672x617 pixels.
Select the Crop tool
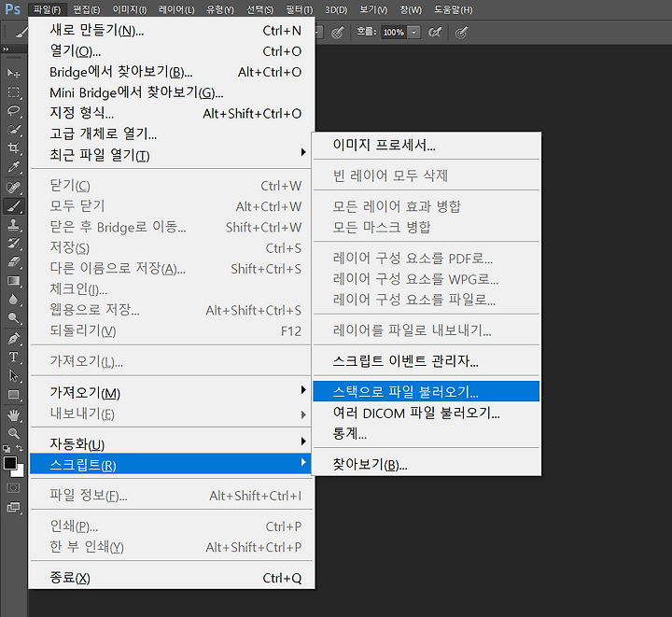click(13, 148)
